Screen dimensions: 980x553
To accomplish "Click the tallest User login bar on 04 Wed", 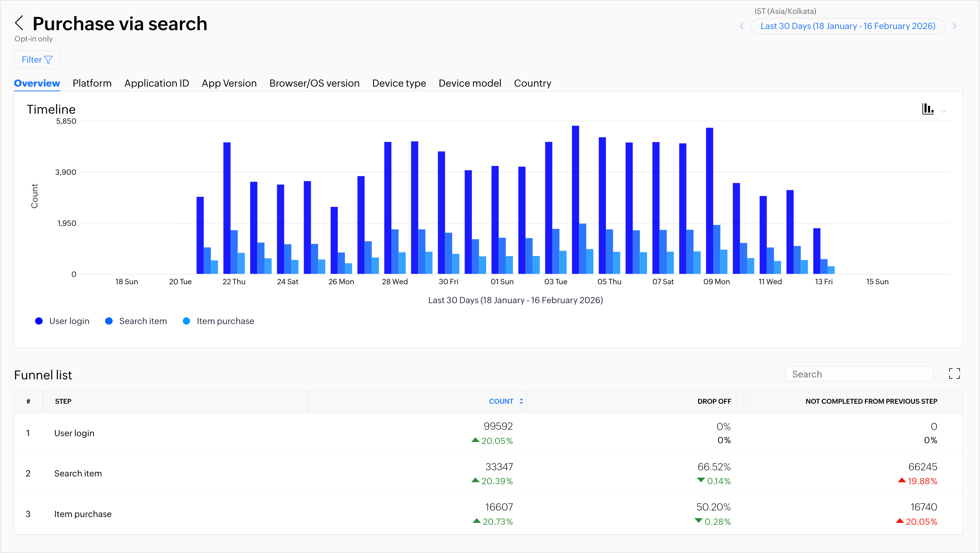I will [x=575, y=199].
